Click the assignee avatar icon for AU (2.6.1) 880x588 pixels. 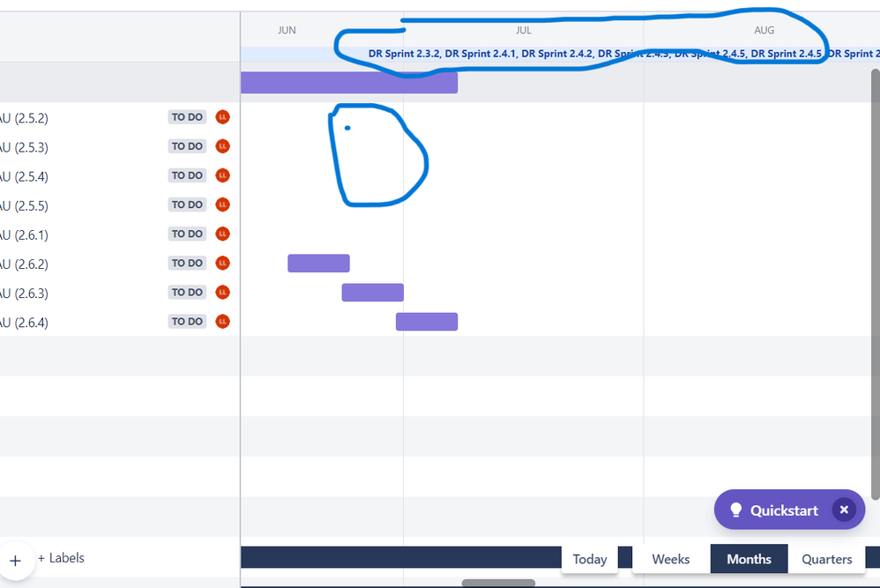tap(222, 234)
